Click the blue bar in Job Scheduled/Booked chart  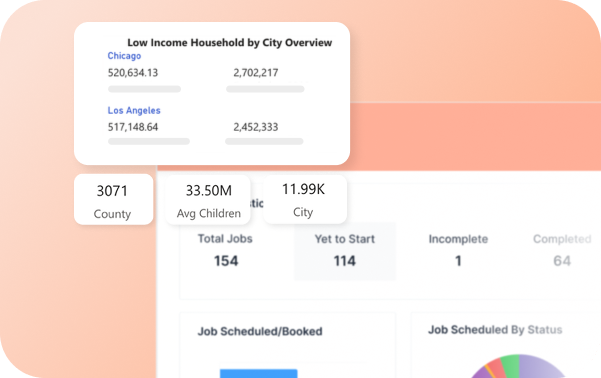point(259,373)
